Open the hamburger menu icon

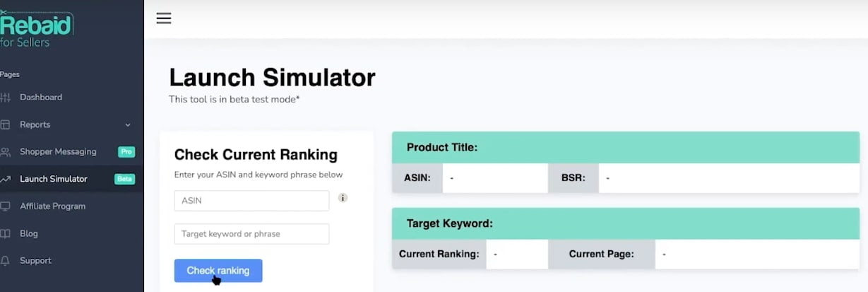tap(164, 18)
